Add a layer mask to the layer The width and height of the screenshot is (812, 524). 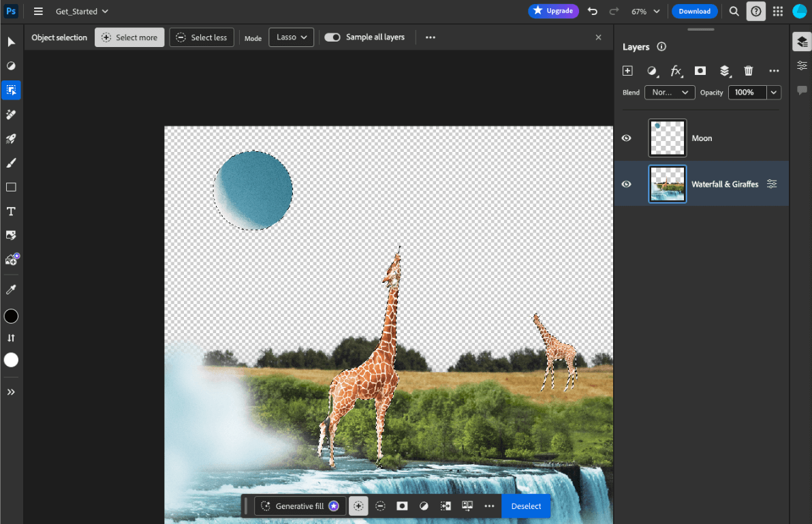click(x=700, y=71)
